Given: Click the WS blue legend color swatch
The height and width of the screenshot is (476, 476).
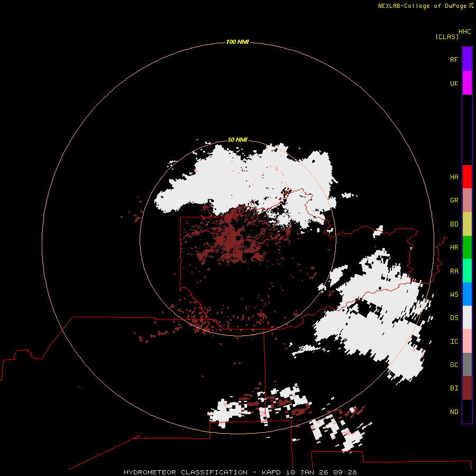Looking at the screenshot, I should point(467,294).
